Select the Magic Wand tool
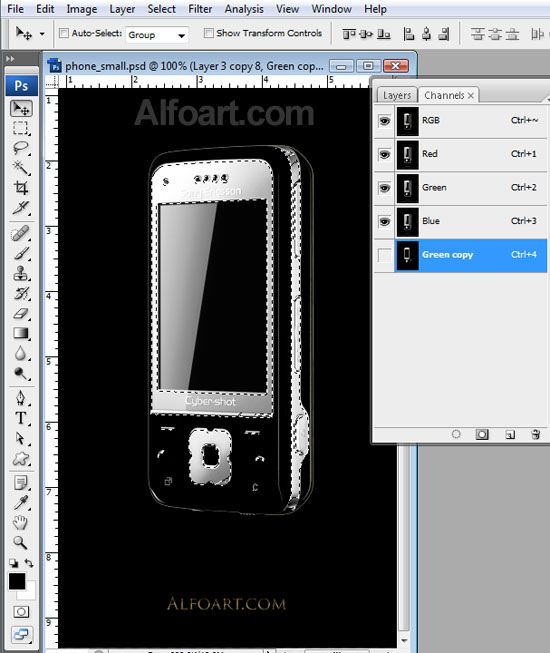The width and height of the screenshot is (550, 653). click(x=21, y=167)
